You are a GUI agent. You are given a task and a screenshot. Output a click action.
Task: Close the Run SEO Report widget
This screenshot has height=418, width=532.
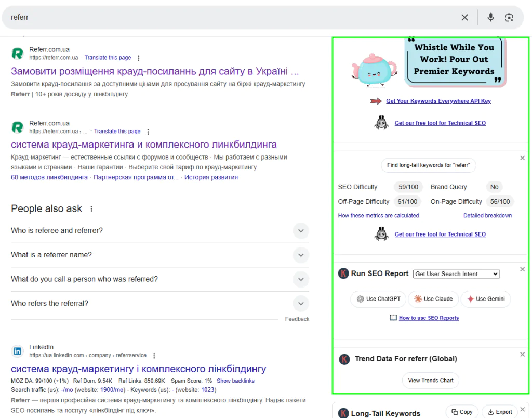[x=523, y=269]
